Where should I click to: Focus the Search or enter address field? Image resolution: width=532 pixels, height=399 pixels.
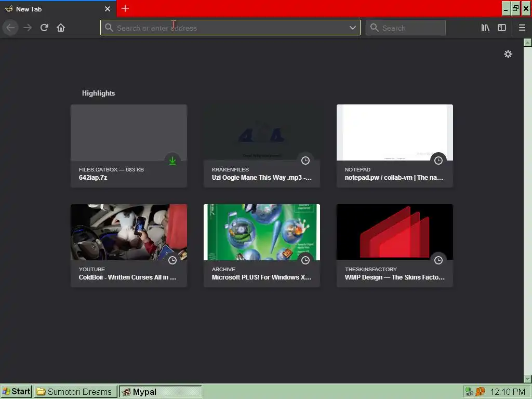(x=230, y=28)
